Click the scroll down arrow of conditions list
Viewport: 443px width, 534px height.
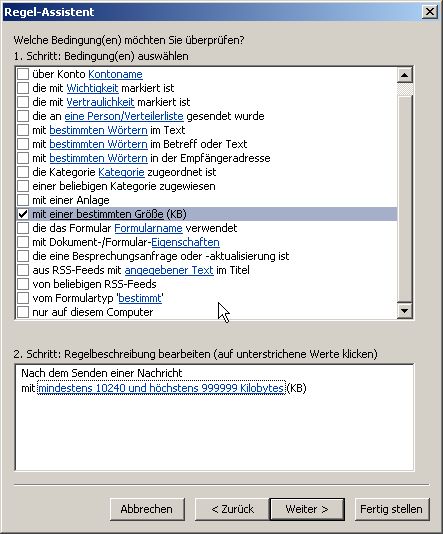pyautogui.click(x=405, y=311)
